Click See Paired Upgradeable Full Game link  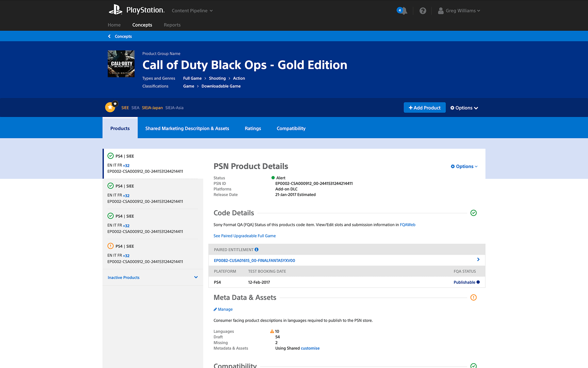point(245,236)
